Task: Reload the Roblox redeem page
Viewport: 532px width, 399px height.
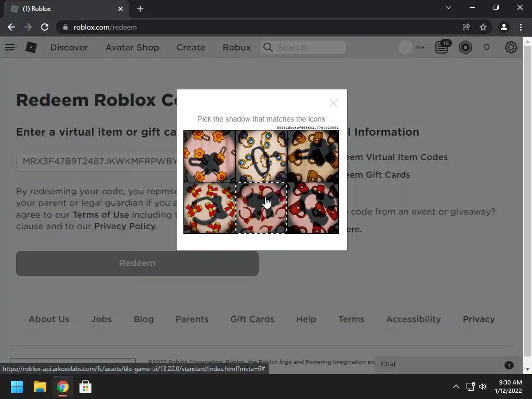Action: (x=45, y=27)
